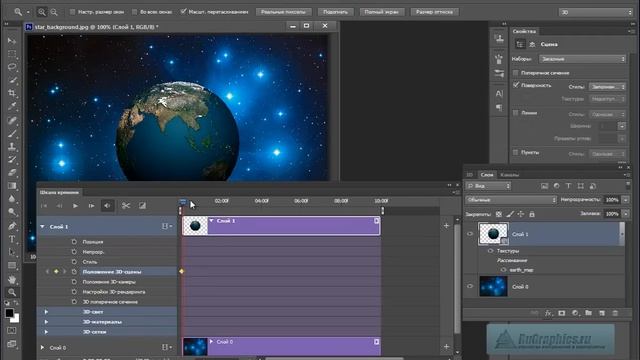Click the fx layer style icon
The height and width of the screenshot is (360, 640).
coord(548,313)
